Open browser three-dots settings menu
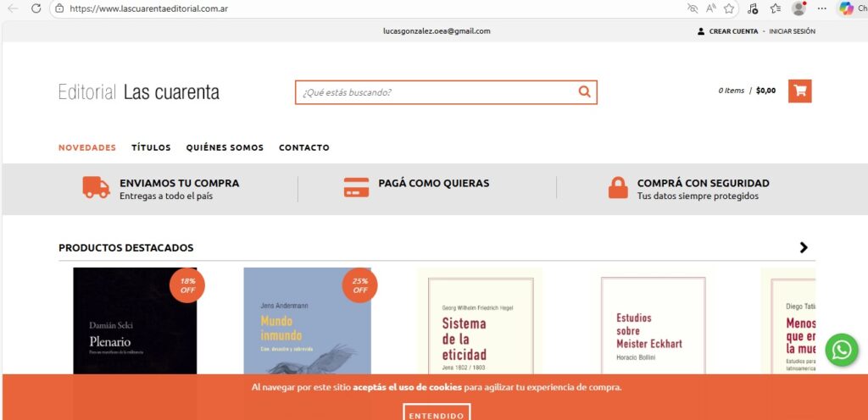 [822, 8]
